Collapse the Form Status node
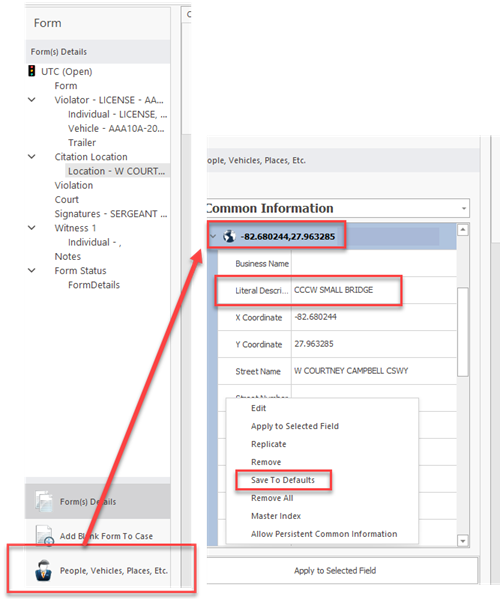 32,270
